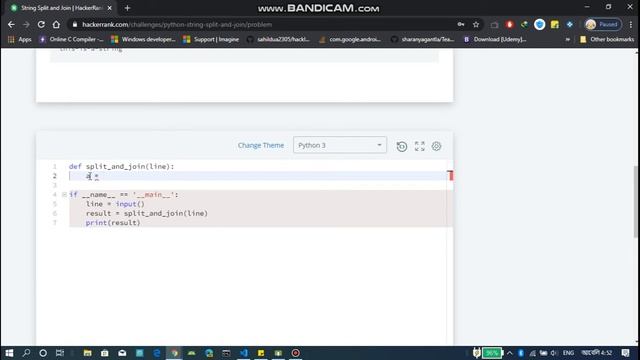Image resolution: width=640 pixels, height=360 pixels.
Task: Open the notification action center
Action: (x=626, y=353)
